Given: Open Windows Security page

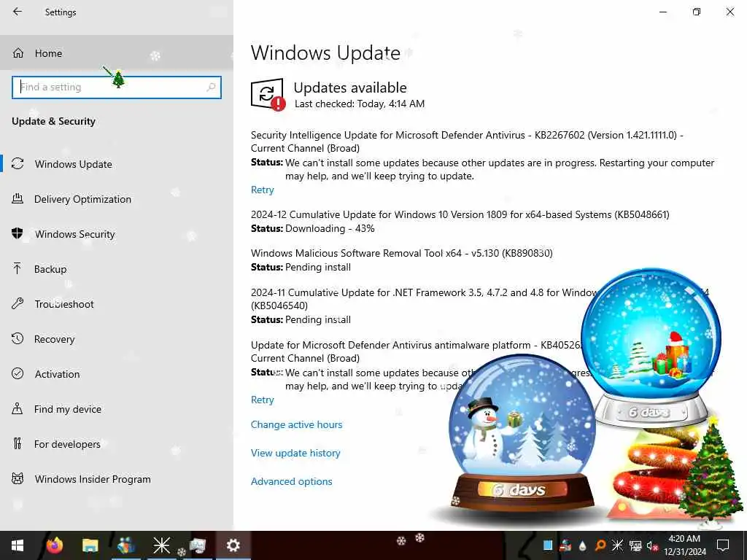Looking at the screenshot, I should tap(117, 234).
